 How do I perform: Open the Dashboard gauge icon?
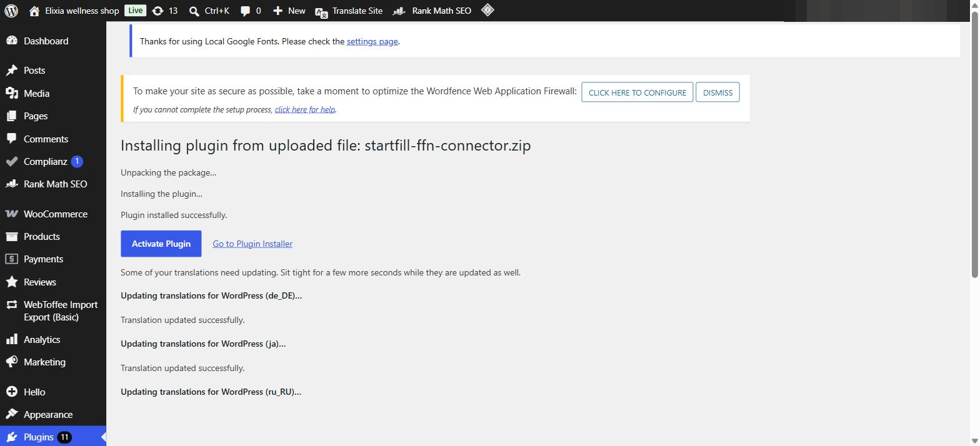point(11,41)
